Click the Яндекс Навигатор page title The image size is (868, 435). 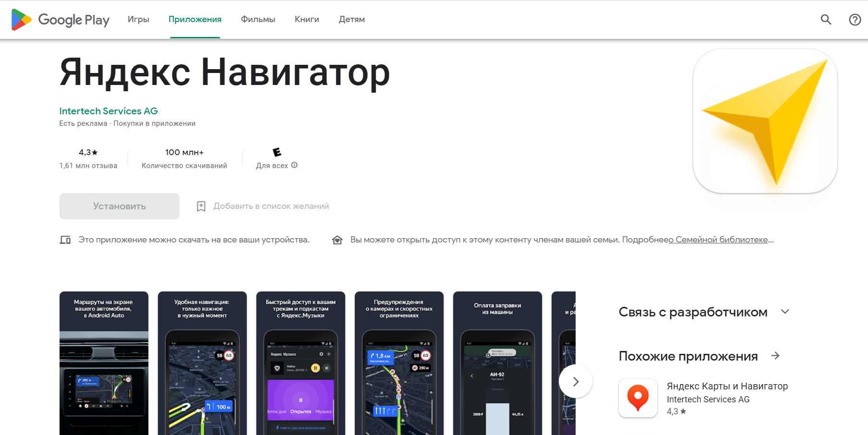pos(225,72)
